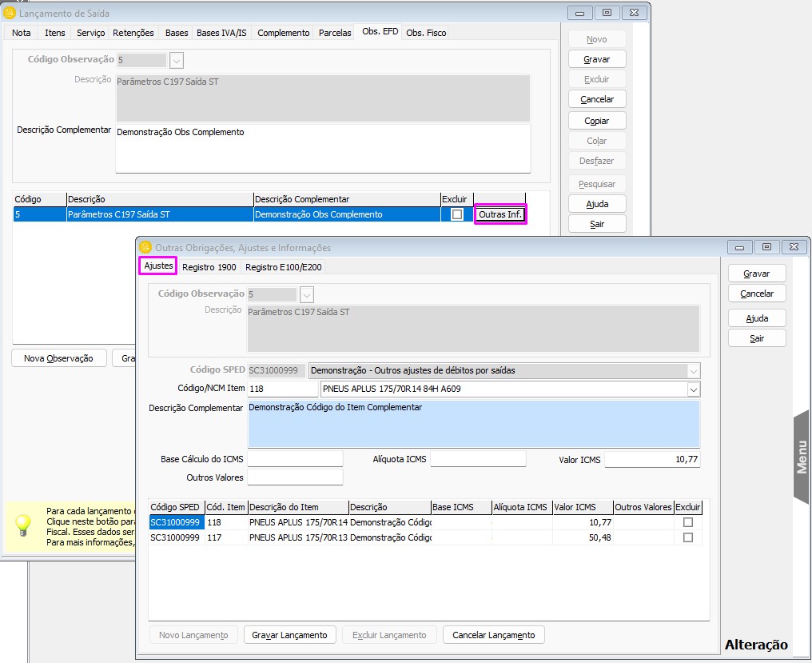The image size is (812, 663).
Task: Switch to the Registro 1900 tab
Action: click(x=209, y=267)
